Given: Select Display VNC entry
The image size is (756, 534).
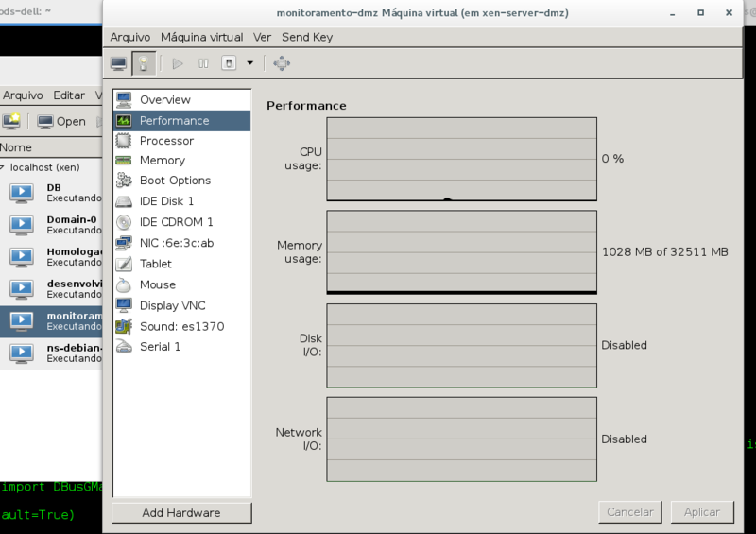Looking at the screenshot, I should 181,306.
